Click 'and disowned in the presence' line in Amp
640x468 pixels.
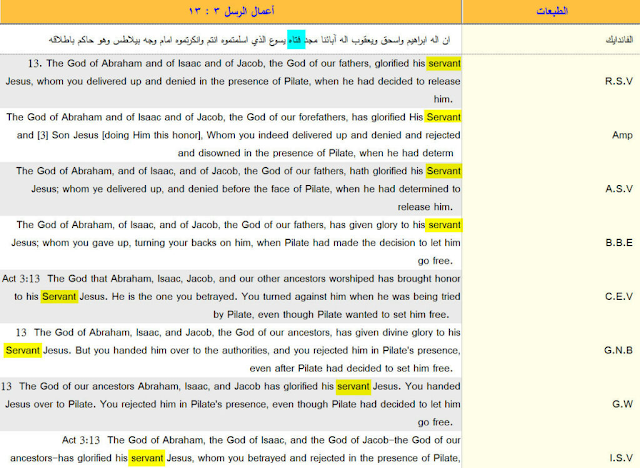pyautogui.click(x=316, y=153)
